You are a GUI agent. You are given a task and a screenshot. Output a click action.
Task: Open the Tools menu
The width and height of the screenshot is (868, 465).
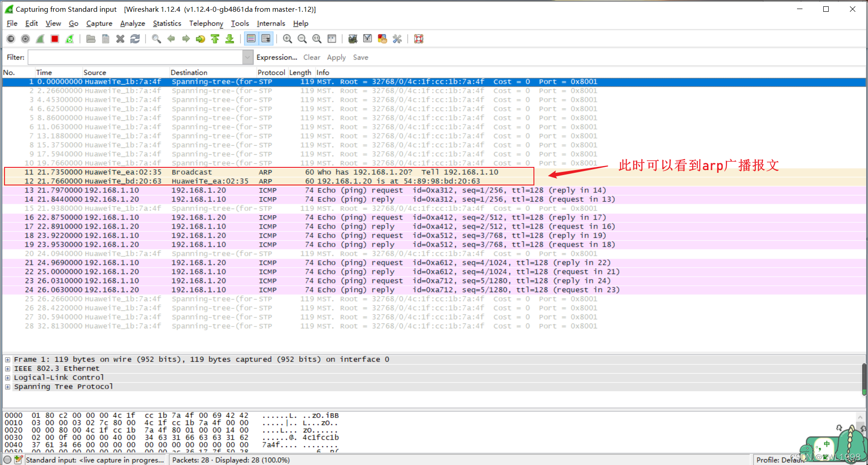pos(240,24)
